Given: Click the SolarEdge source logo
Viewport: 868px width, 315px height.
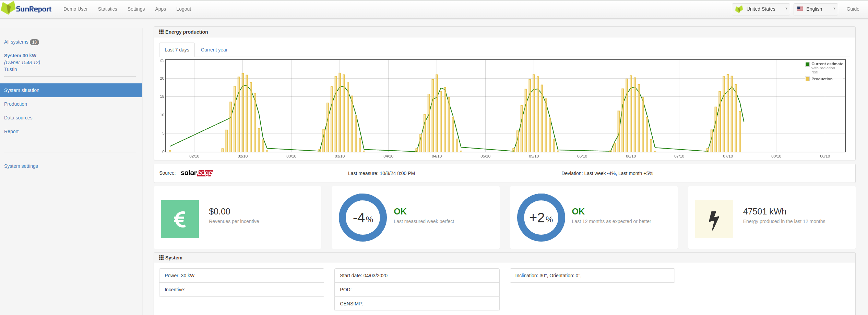Looking at the screenshot, I should point(197,173).
